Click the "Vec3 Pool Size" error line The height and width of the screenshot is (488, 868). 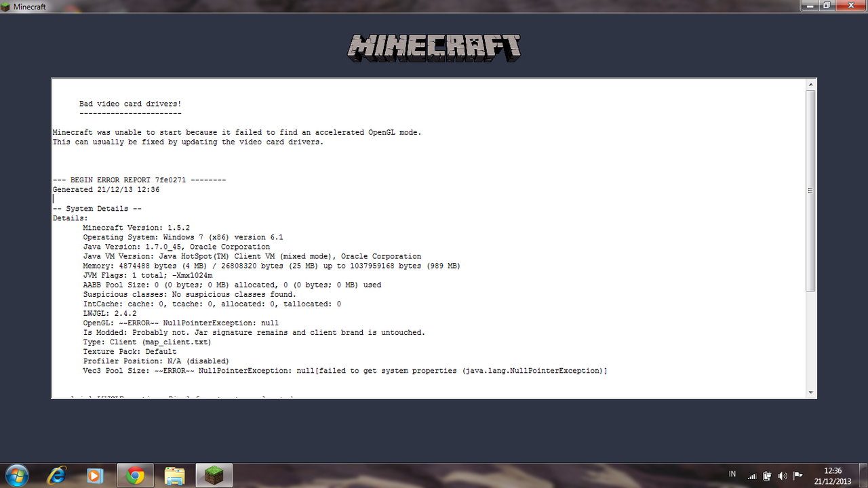click(345, 370)
